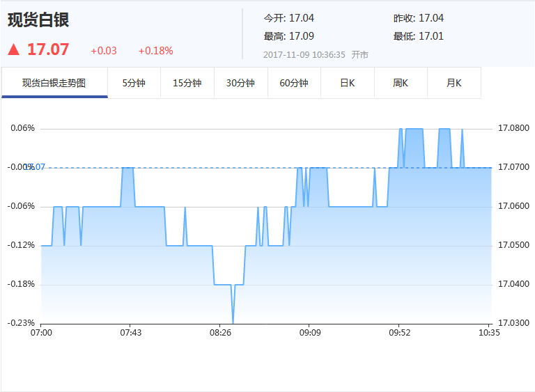Screen dimensions: 535x392
Task: Click the red upward triangle price indicator
Action: point(14,50)
